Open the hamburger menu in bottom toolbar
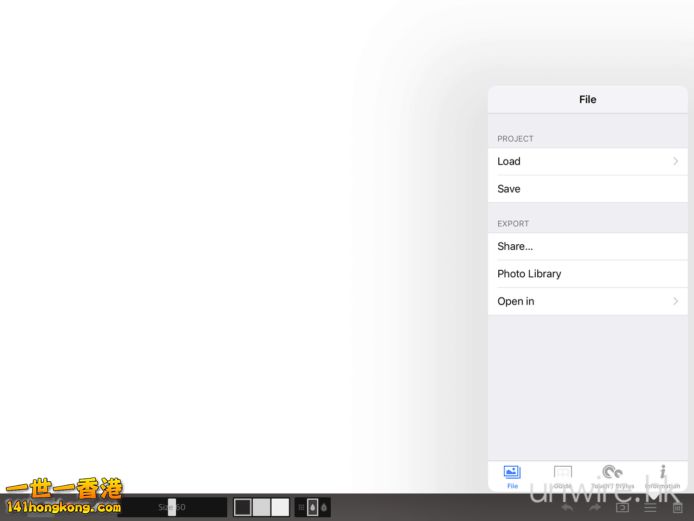Screen dimensions: 694x521 (650, 507)
